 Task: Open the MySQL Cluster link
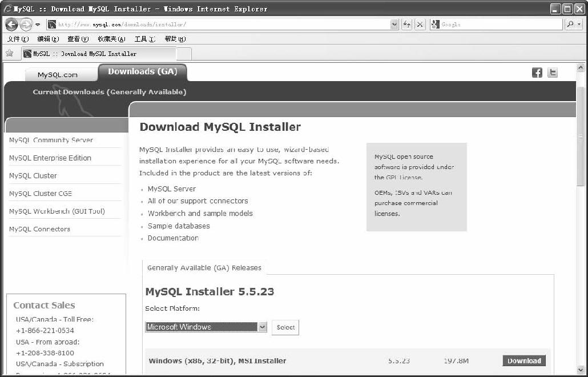click(x=33, y=175)
